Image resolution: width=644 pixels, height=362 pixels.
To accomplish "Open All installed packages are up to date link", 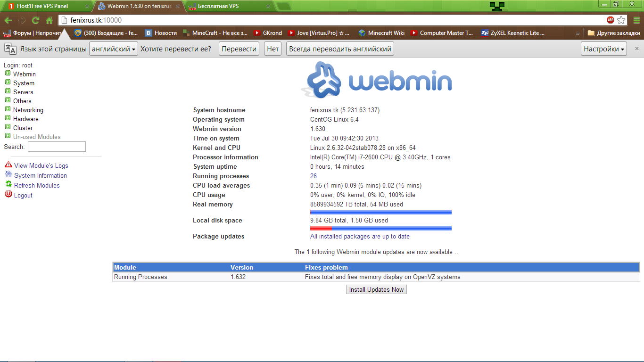I will coord(360,236).
